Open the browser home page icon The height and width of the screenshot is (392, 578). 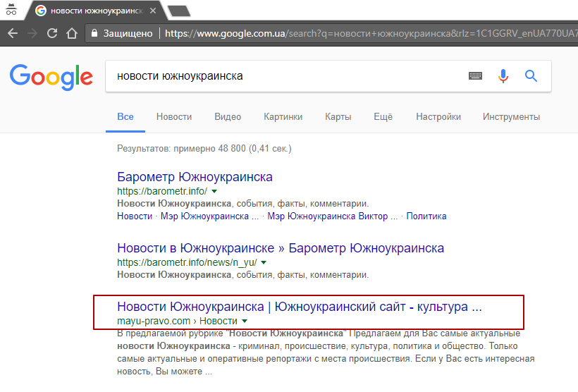[x=72, y=33]
